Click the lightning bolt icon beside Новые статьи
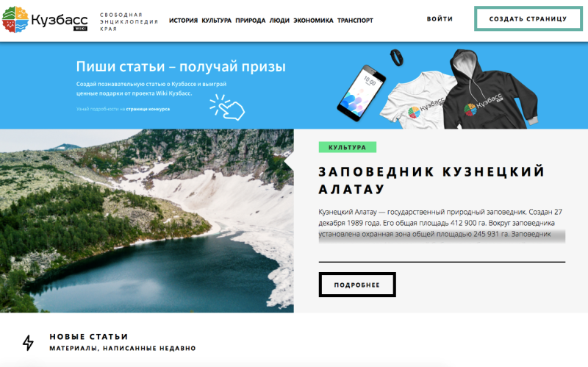Screen dimensions: 588x367 pos(28,343)
